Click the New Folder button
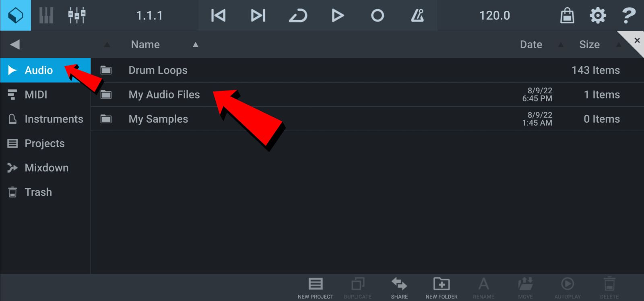Viewport: 644px width, 301px height. (x=441, y=288)
